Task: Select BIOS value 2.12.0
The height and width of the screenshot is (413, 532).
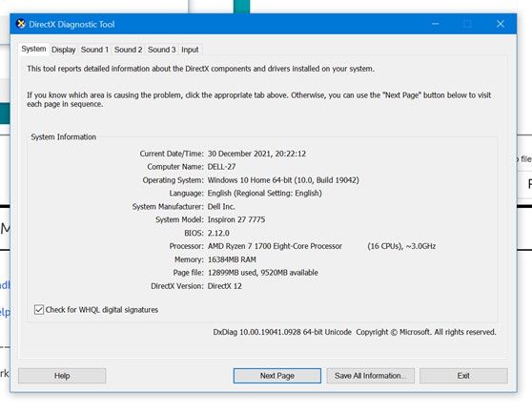Action: click(x=218, y=233)
